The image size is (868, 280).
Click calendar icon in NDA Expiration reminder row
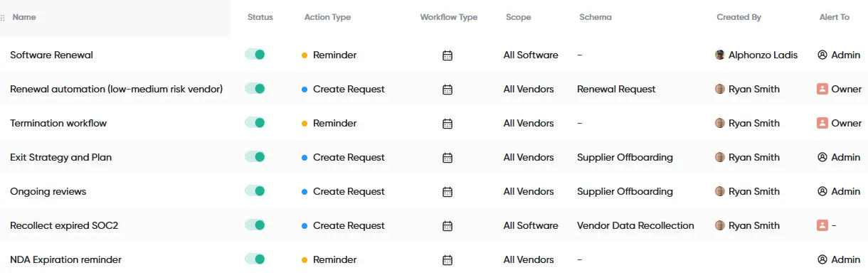click(448, 260)
